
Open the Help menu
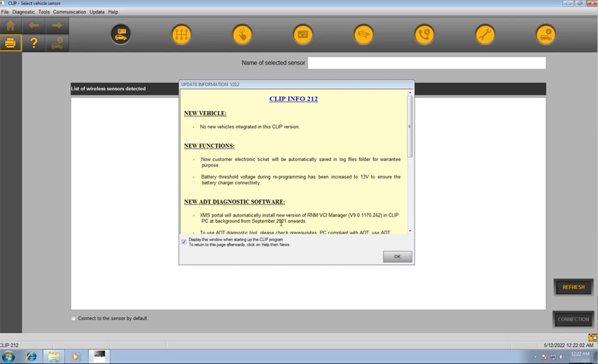click(113, 12)
